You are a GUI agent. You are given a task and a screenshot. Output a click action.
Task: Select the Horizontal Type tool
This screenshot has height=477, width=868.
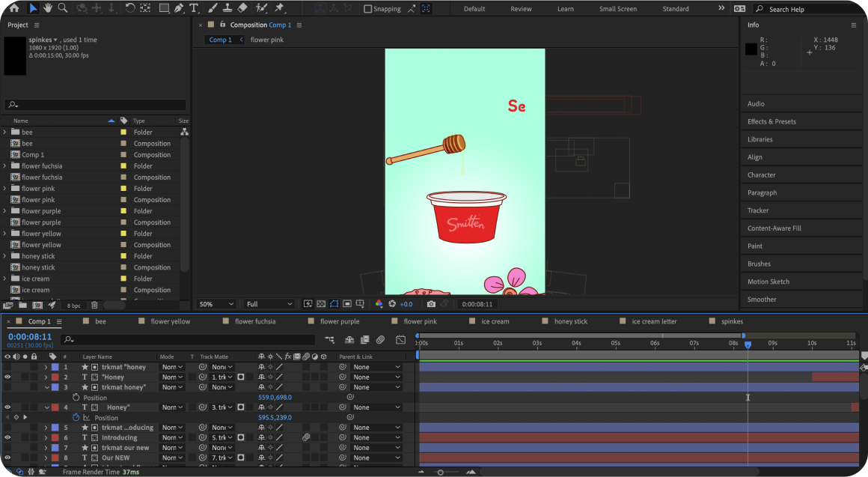(x=194, y=8)
